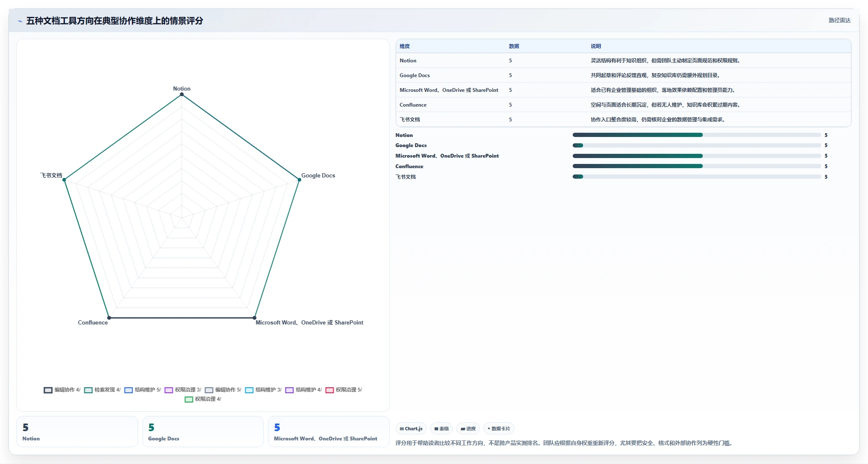Click the footer note starting 评分用于帮助读者

(x=565, y=443)
